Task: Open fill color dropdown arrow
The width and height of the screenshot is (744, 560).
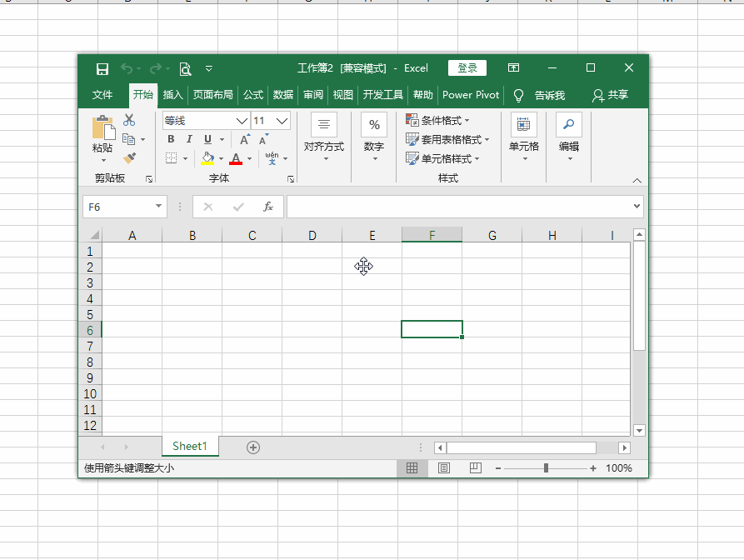Action: 221,158
